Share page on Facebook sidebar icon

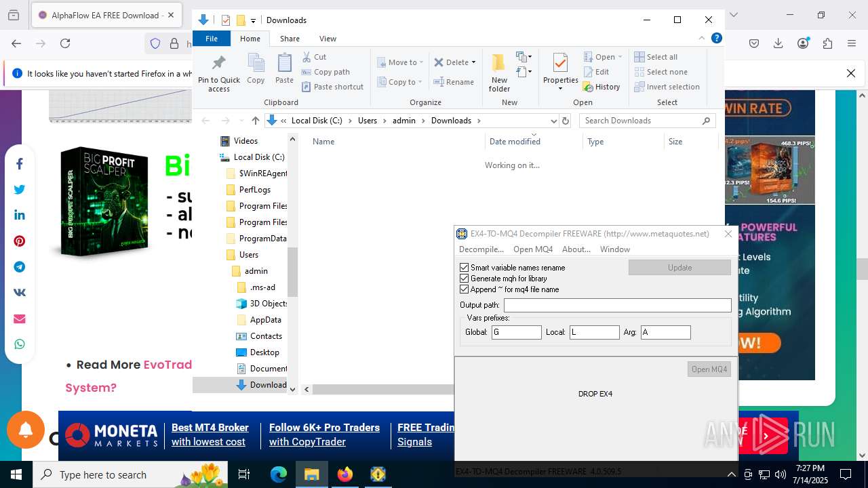[x=20, y=164]
